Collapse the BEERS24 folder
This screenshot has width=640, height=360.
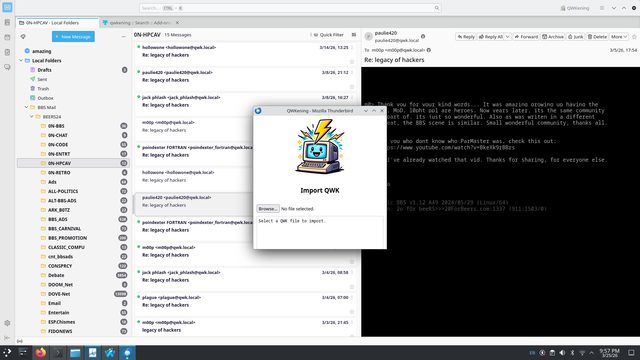click(32, 117)
